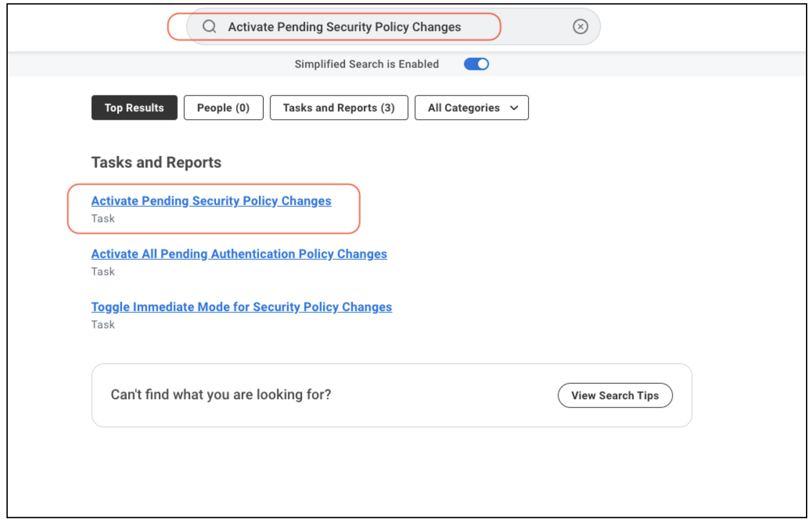
Task: Click the Can't find what you are looking for text
Action: tap(221, 395)
